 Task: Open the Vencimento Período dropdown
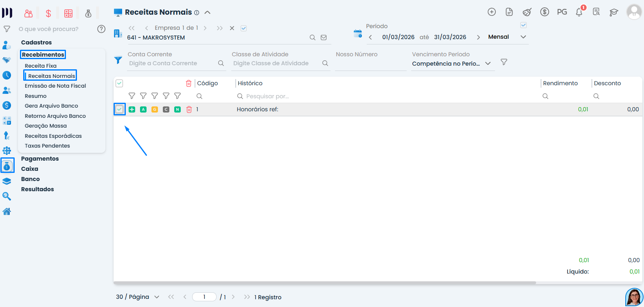pyautogui.click(x=452, y=64)
